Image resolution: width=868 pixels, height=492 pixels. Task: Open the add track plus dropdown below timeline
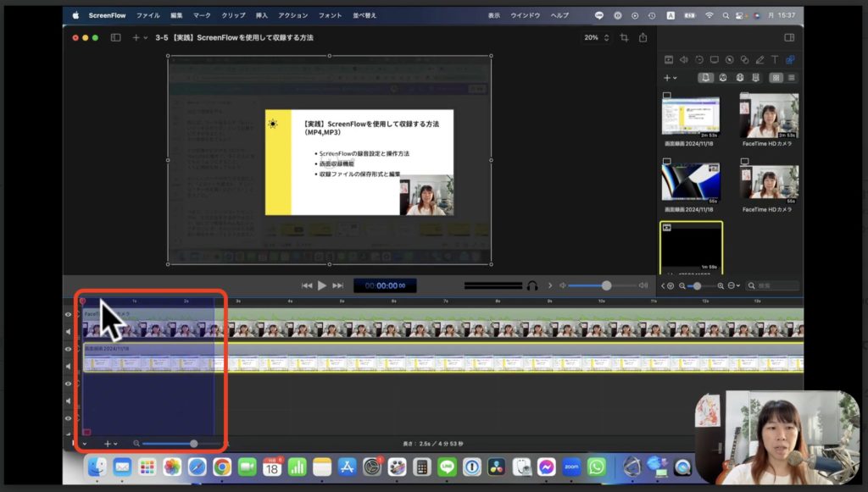(110, 444)
